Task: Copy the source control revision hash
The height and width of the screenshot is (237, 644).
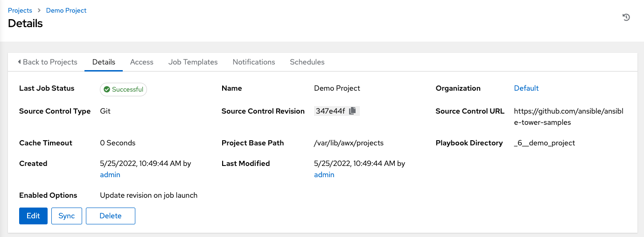Action: click(353, 111)
